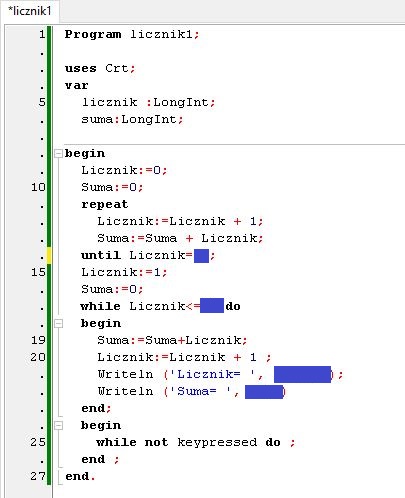Click the Writeln 'Suma= ' line
405x498 pixels.
pos(191,391)
